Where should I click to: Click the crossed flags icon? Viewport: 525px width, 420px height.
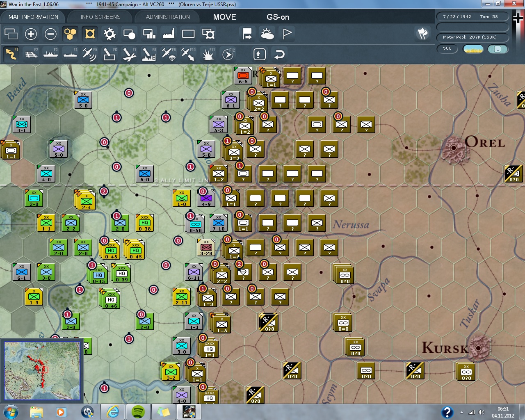(422, 34)
